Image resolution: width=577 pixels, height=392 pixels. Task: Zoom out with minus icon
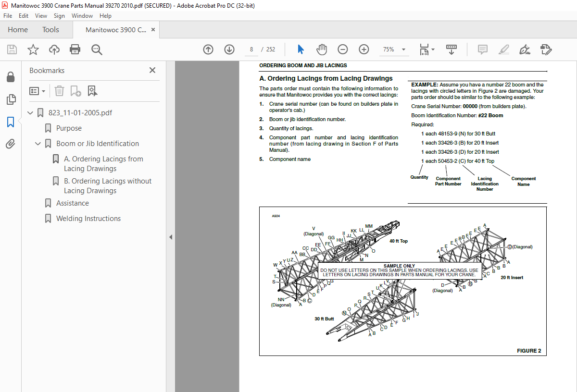point(343,49)
